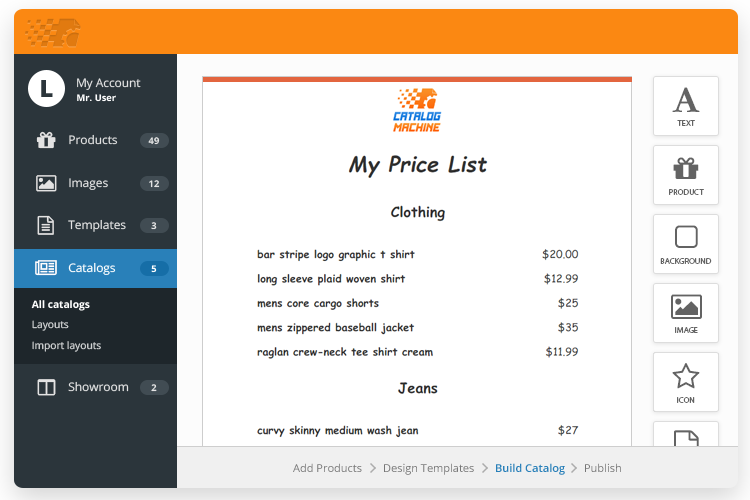Click the Jeans section heading
750x500 pixels.
point(418,388)
